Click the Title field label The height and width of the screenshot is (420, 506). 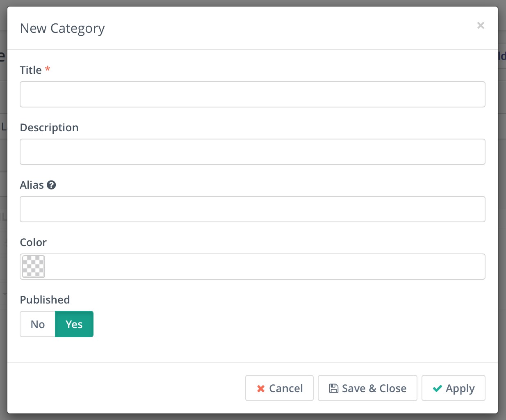[x=31, y=70]
